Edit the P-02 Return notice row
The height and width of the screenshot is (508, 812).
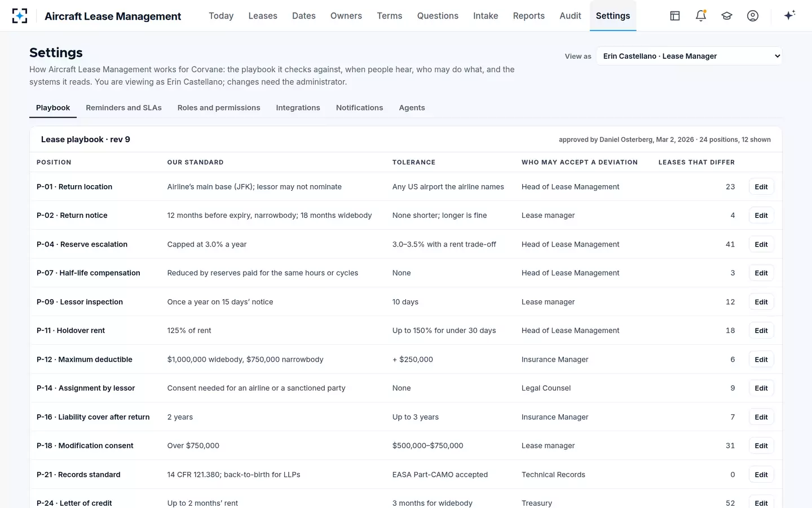761,216
